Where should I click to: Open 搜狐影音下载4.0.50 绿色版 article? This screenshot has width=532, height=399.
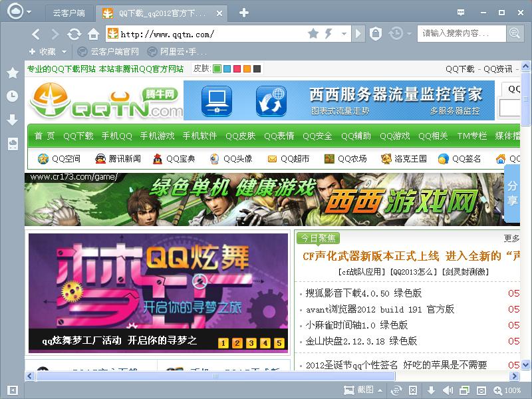click(363, 293)
